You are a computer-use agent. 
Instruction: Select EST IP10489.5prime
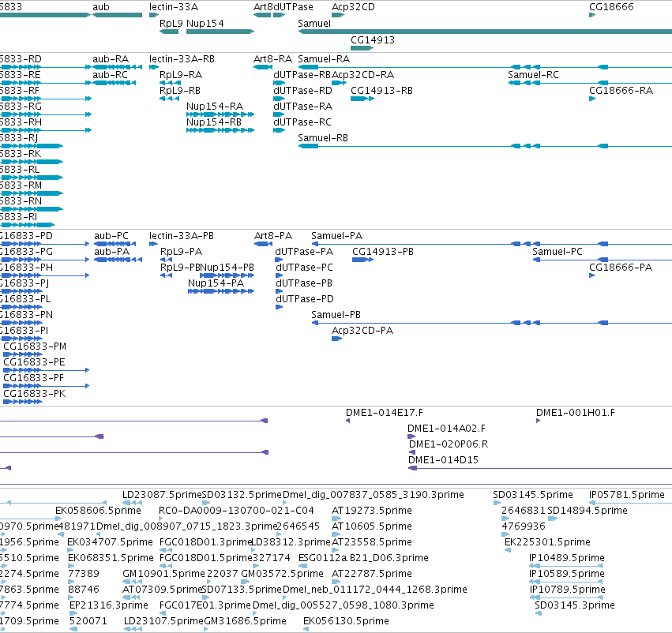point(566,557)
